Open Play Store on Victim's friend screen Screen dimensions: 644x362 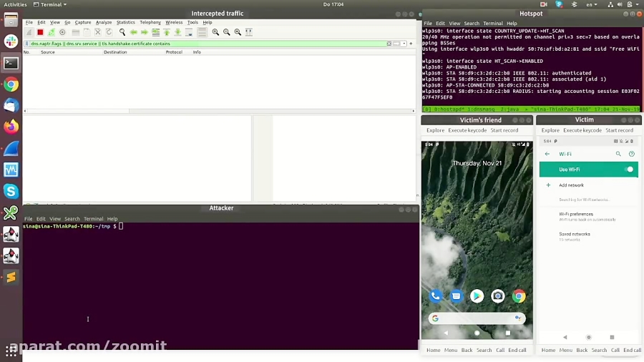coord(477,296)
